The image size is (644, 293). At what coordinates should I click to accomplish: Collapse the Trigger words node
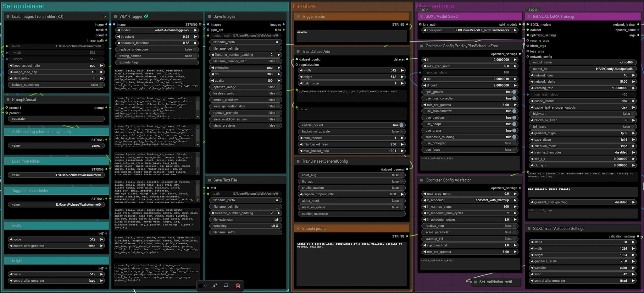tap(298, 16)
